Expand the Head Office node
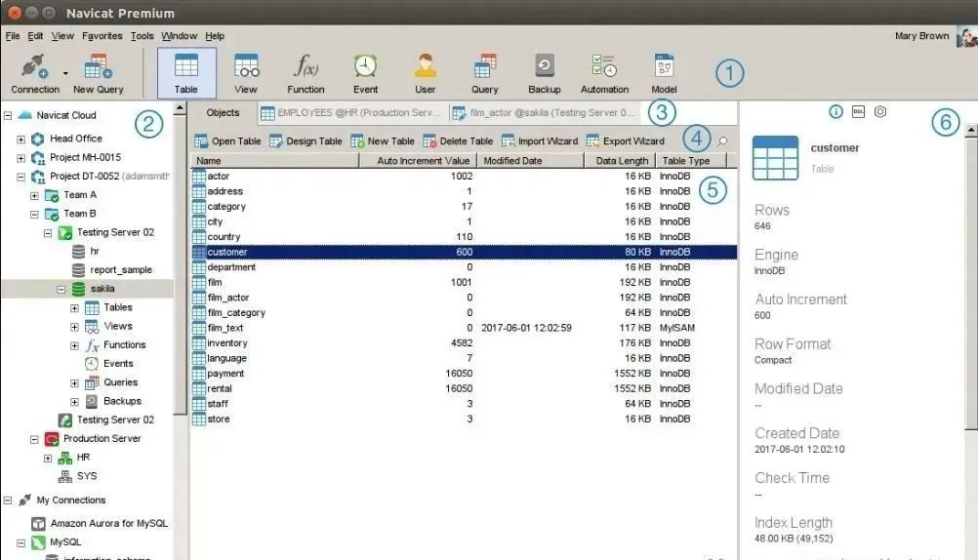This screenshot has height=560, width=978. click(x=21, y=140)
